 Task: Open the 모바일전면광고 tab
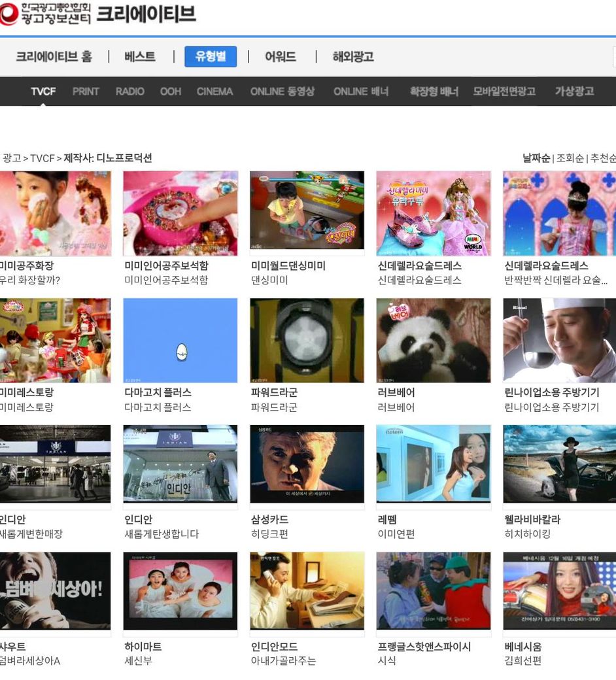pyautogui.click(x=504, y=92)
